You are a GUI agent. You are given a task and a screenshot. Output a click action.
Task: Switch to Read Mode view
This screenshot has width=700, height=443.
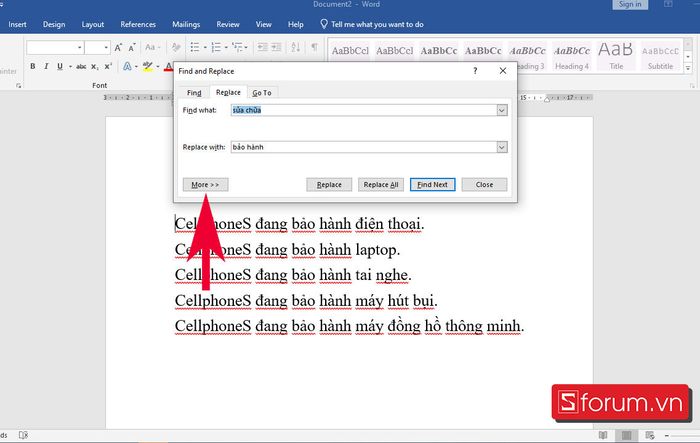pyautogui.click(x=603, y=435)
